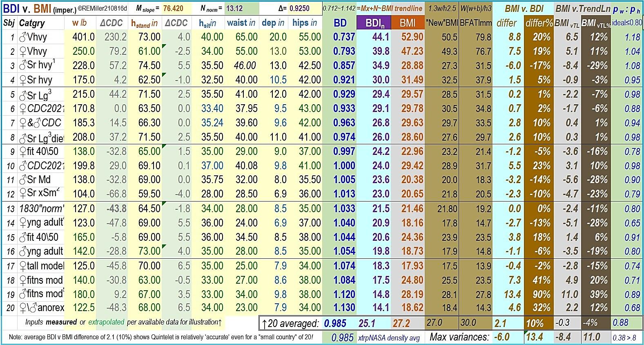Click the 'ideal≤0.80' header cell
Viewport: 644px width, 345px height.
pos(627,23)
